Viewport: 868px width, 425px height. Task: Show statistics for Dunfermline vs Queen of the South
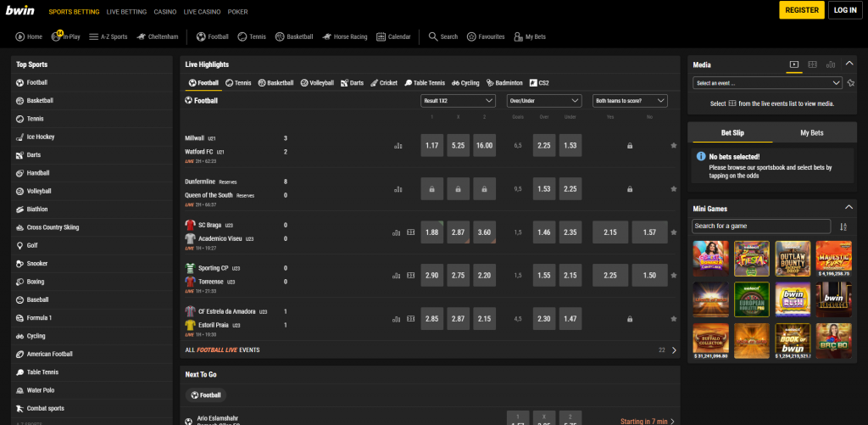(398, 189)
